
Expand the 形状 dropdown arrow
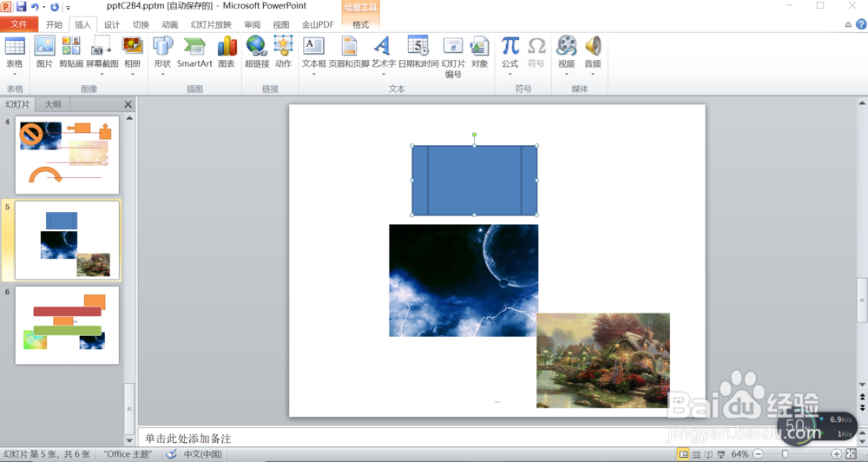tap(162, 74)
